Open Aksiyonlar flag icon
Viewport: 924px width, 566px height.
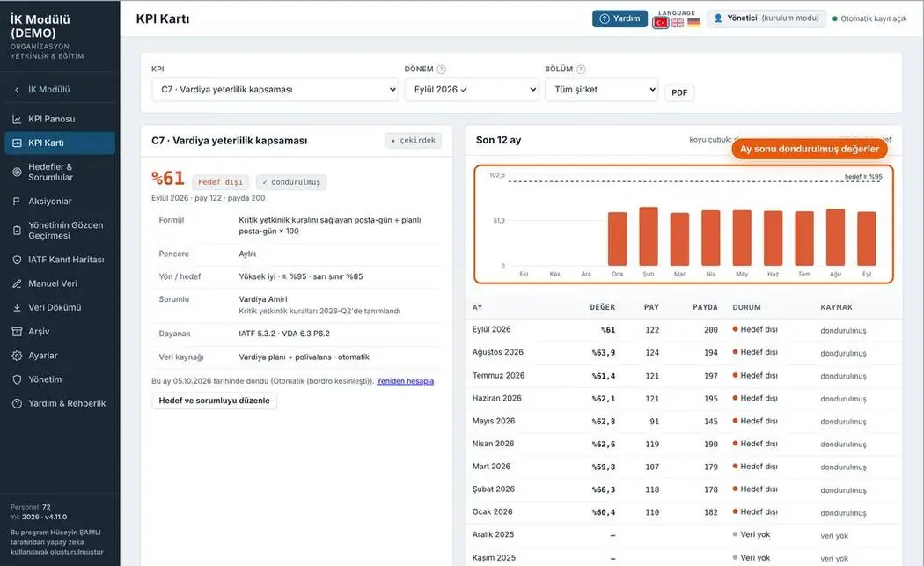pos(17,201)
